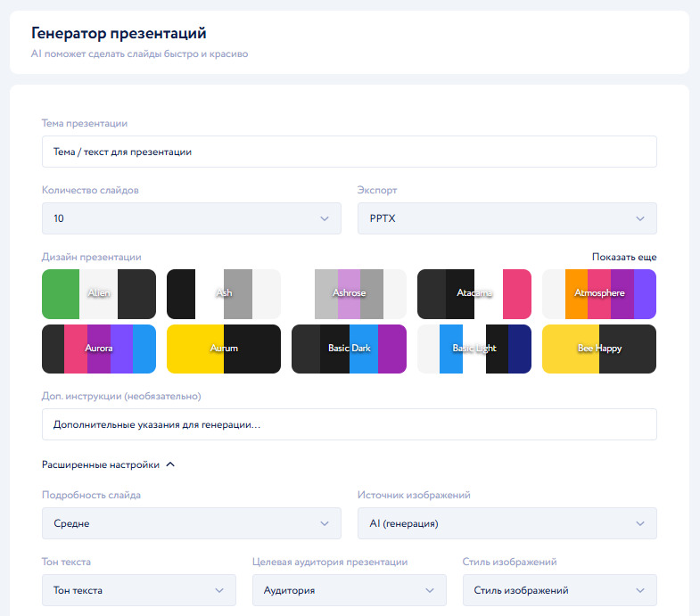Image resolution: width=700 pixels, height=616 pixels.
Task: Click the Дизайн презентации label
Action: click(92, 257)
